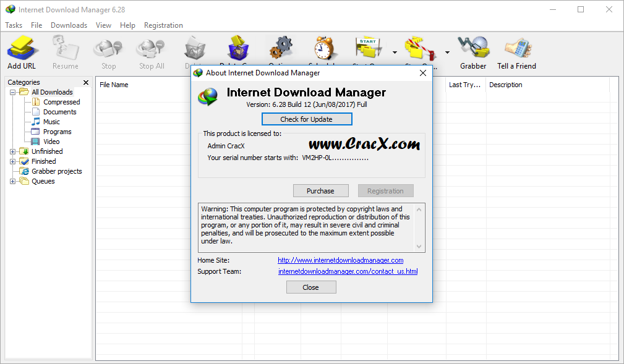
Task: Open Scheduler via the alarm clock icon
Action: pos(324,48)
